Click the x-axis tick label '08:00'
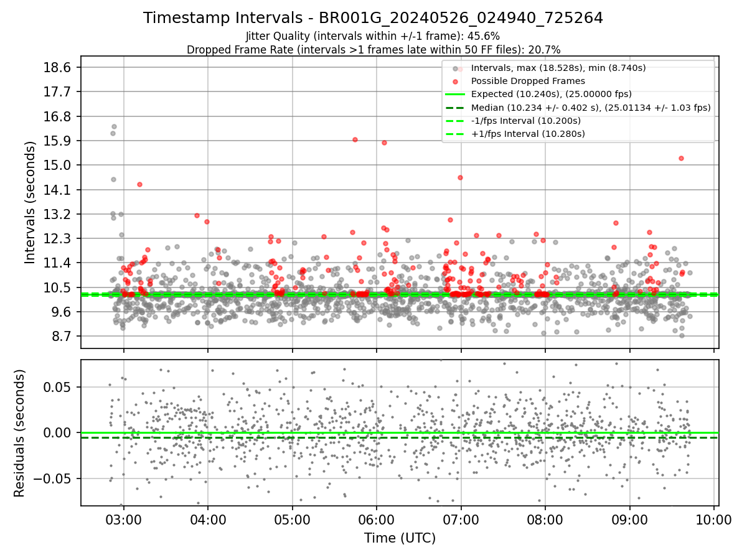The image size is (747, 560). pos(545,518)
